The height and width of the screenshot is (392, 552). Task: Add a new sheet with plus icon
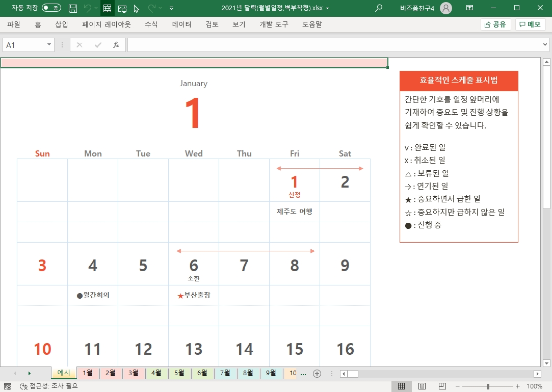point(317,373)
